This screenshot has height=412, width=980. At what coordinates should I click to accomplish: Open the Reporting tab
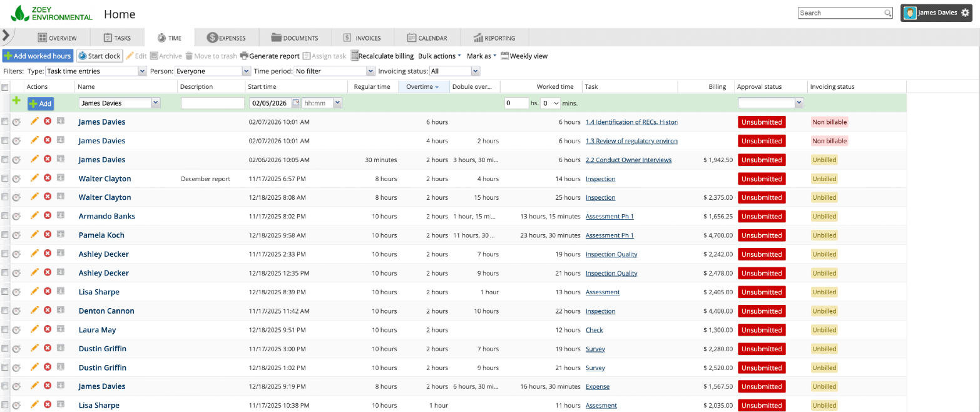pyautogui.click(x=494, y=38)
